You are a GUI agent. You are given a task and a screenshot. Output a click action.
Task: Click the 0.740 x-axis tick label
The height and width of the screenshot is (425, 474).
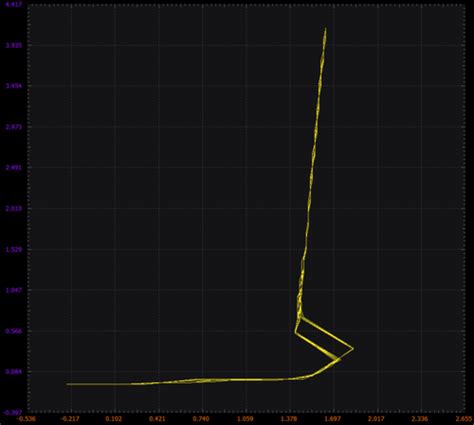point(202,419)
